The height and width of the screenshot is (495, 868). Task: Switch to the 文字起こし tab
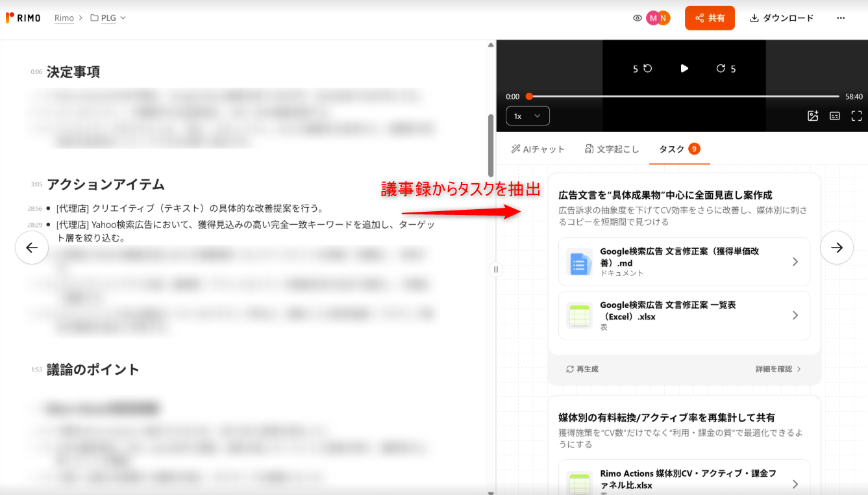[612, 149]
